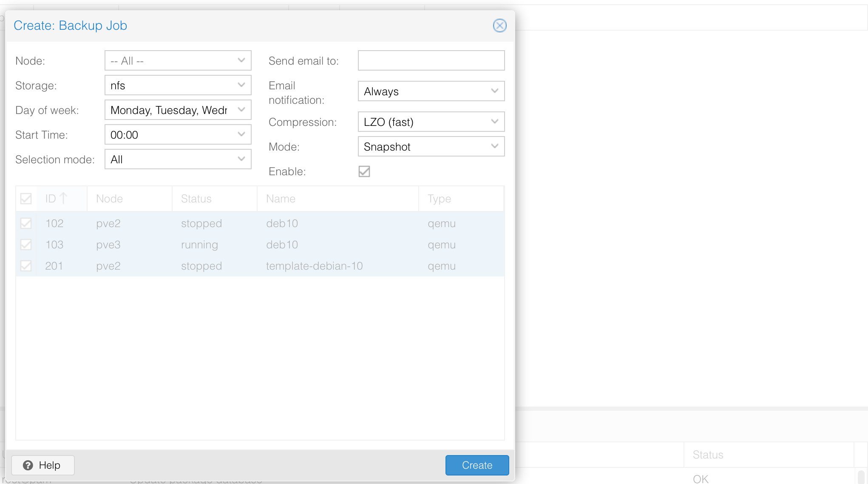This screenshot has height=484, width=868.
Task: Toggle the select-all checkbox in grid header
Action: tap(26, 199)
